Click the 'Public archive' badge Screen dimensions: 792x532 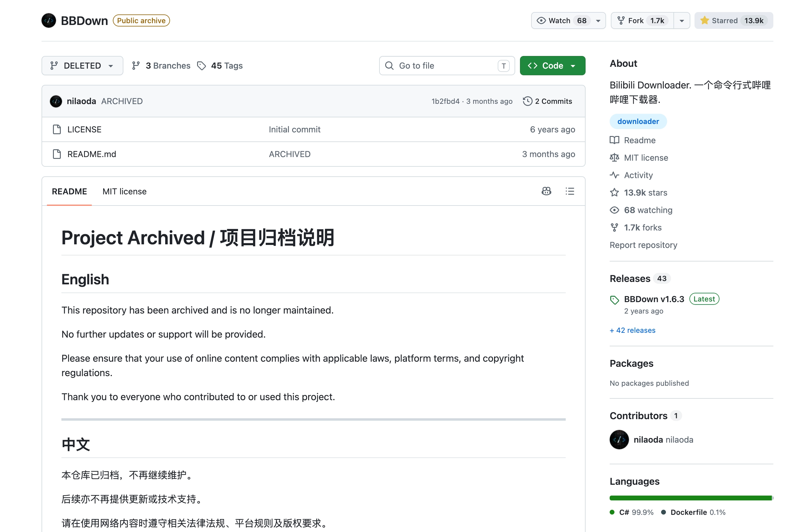click(x=141, y=20)
